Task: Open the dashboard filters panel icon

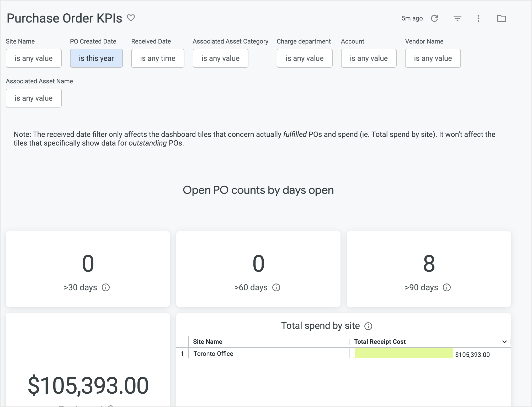Action: pos(457,18)
